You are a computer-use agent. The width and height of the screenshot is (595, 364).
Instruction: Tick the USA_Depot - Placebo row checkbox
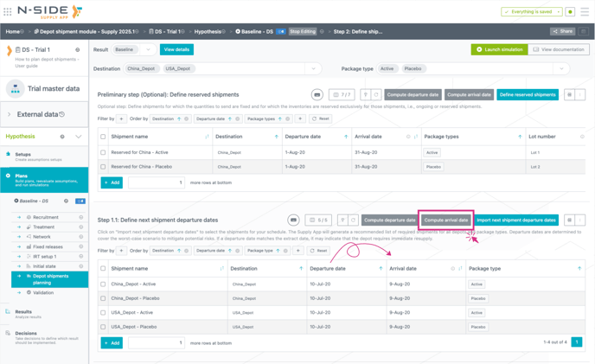tap(103, 327)
